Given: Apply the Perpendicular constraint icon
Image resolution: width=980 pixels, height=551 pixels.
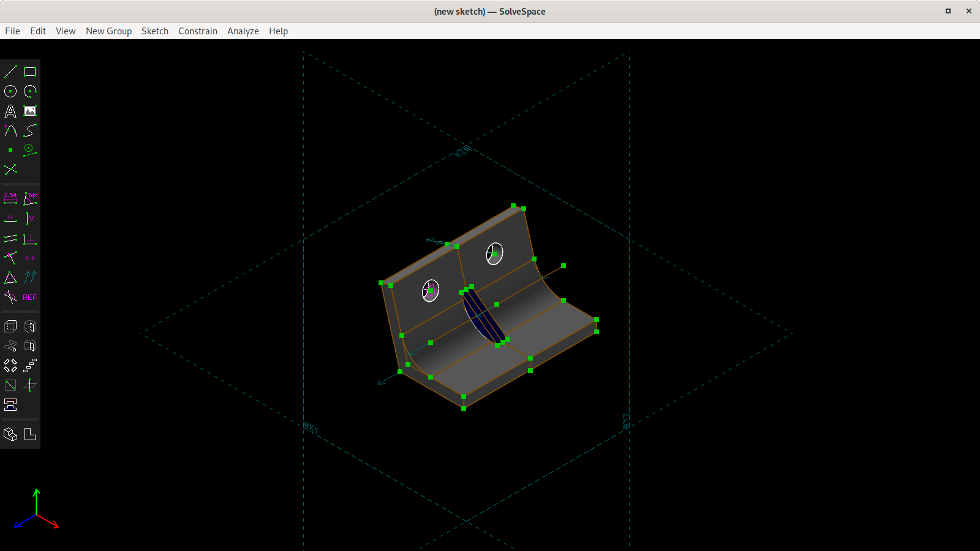Looking at the screenshot, I should (29, 238).
